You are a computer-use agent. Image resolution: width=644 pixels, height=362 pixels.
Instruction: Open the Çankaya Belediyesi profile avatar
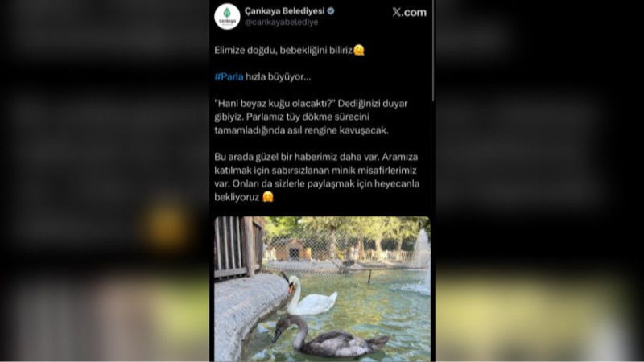tap(227, 16)
